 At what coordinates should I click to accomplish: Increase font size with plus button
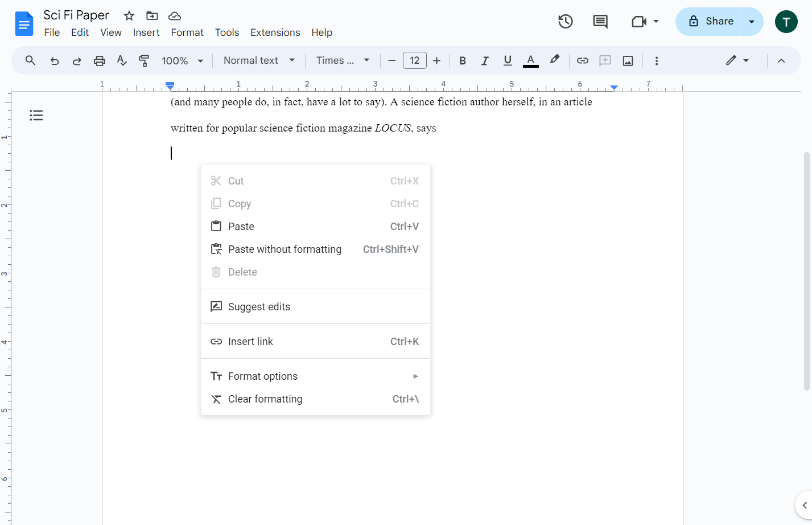(x=436, y=61)
